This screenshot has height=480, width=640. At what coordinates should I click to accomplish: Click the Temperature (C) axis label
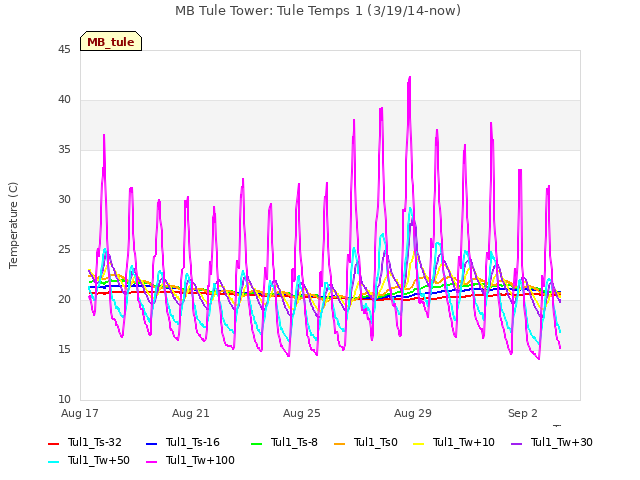pos(13,225)
